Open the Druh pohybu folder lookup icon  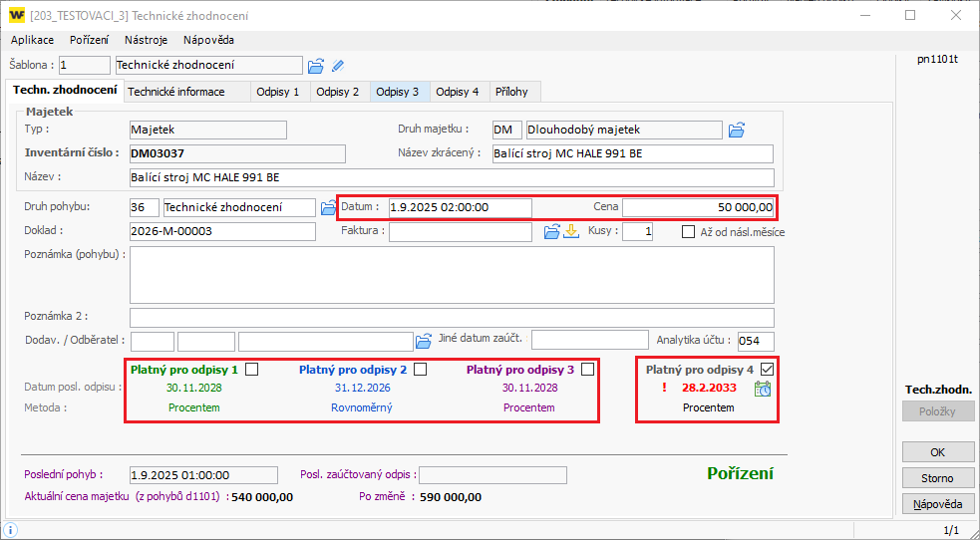tap(328, 207)
